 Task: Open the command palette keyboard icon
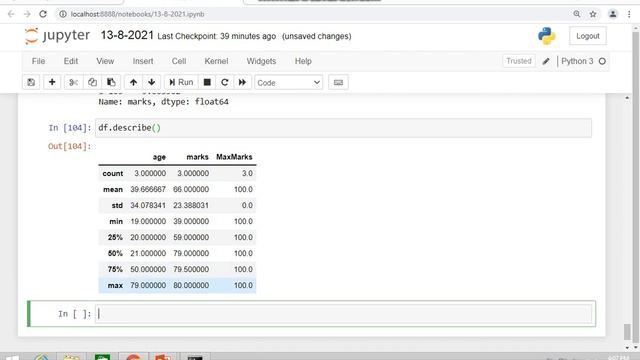click(x=338, y=82)
